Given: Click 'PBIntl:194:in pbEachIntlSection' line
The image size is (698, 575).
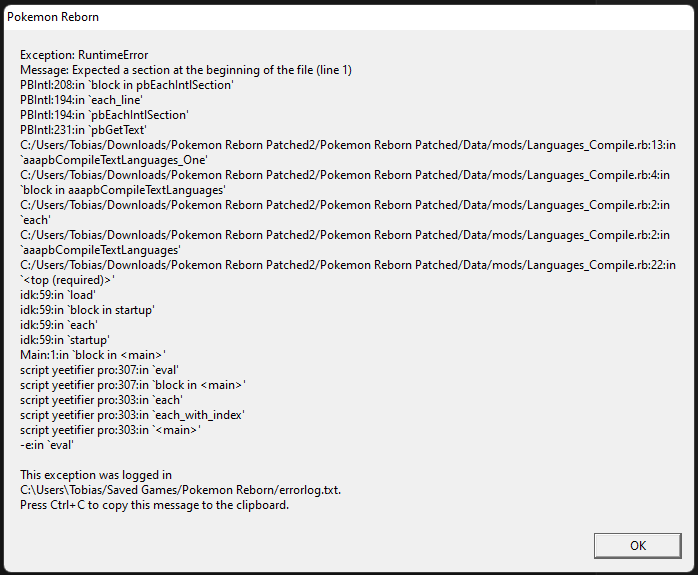Looking at the screenshot, I should coord(105,115).
